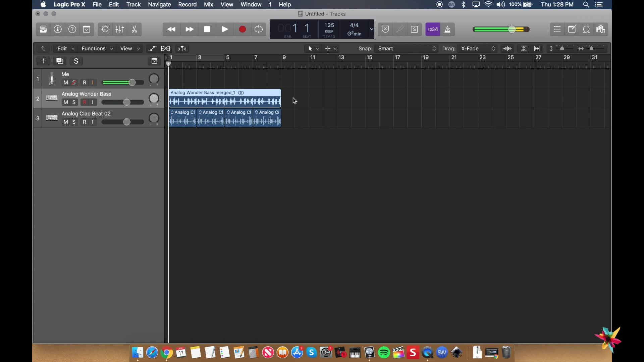Open the Track menu
This screenshot has width=644, height=362.
[x=133, y=4]
